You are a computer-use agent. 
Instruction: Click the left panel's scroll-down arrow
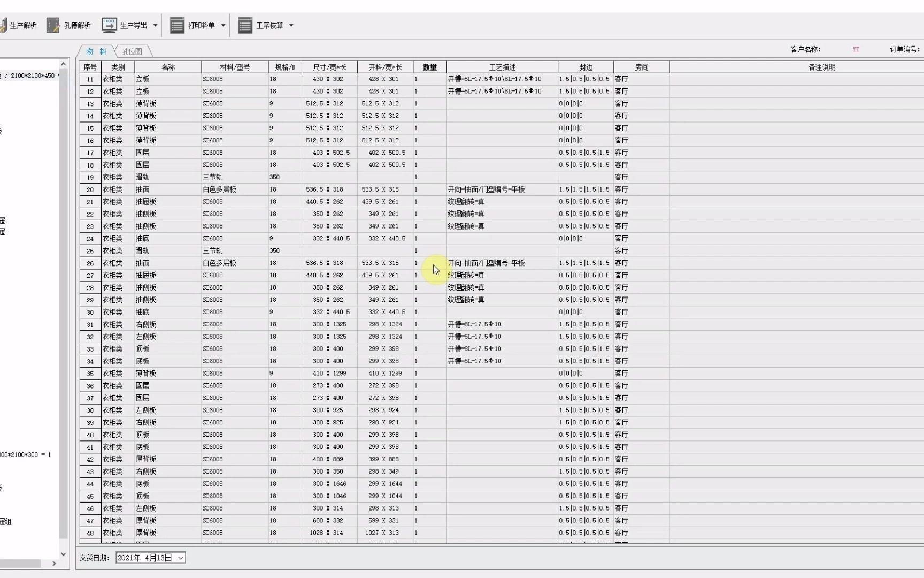tap(64, 554)
